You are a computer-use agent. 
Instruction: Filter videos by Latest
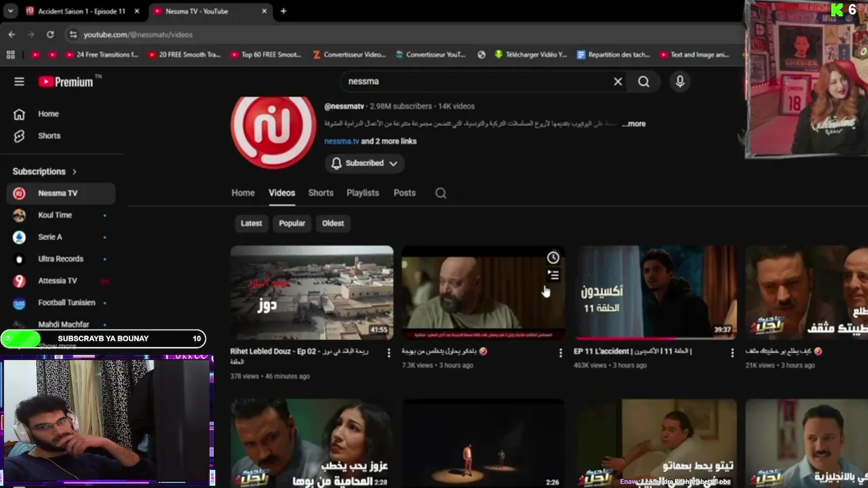coord(251,223)
